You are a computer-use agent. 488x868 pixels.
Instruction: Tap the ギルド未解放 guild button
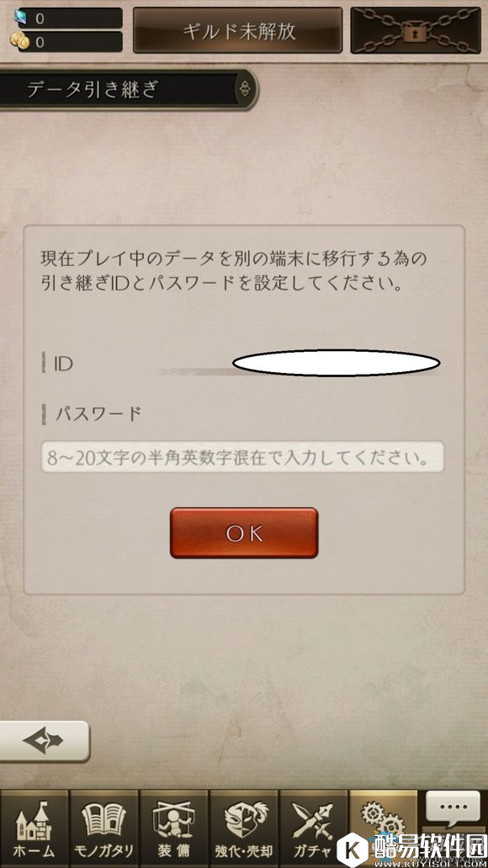(x=237, y=30)
